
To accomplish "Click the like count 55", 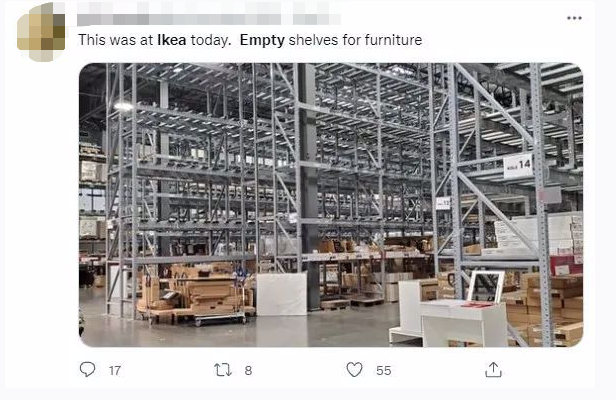I will [x=383, y=371].
